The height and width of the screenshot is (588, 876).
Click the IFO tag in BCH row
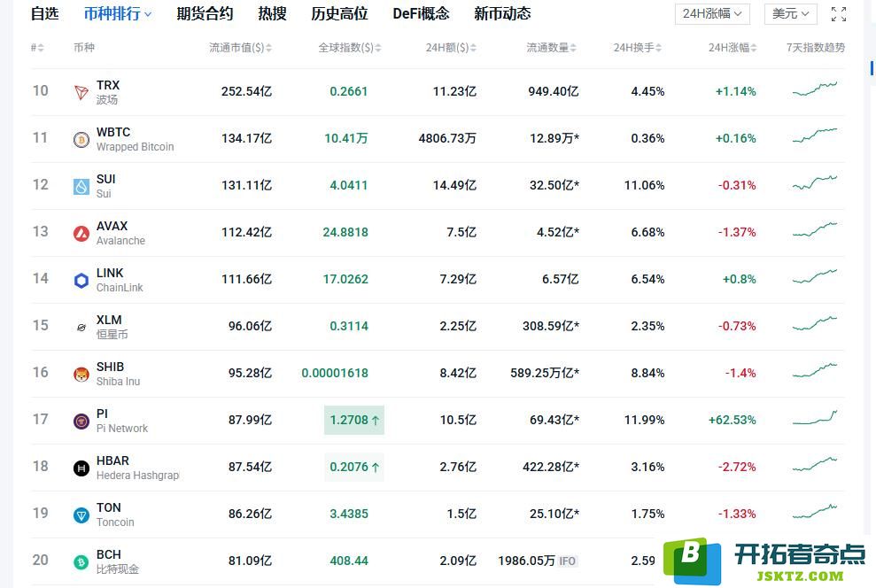coord(567,561)
